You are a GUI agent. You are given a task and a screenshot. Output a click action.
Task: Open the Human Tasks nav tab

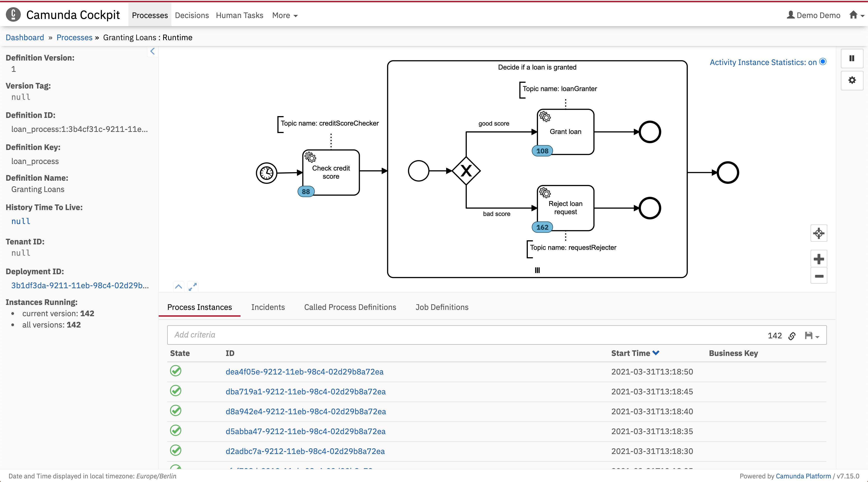239,15
